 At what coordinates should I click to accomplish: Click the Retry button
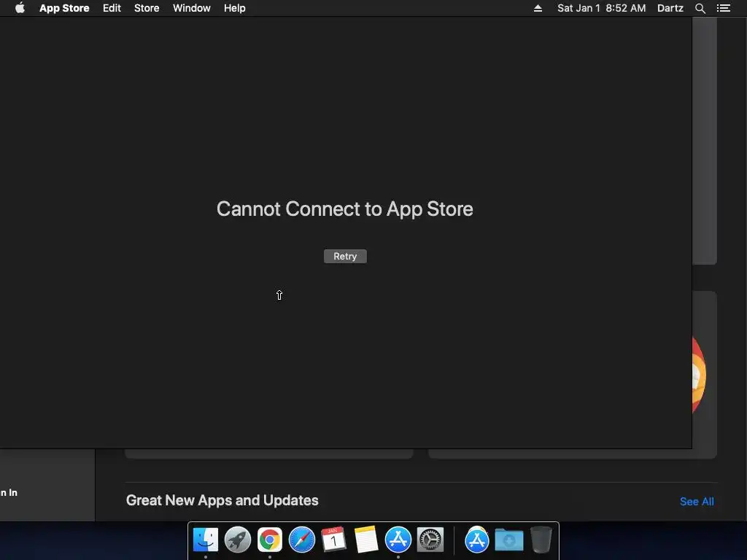click(345, 256)
